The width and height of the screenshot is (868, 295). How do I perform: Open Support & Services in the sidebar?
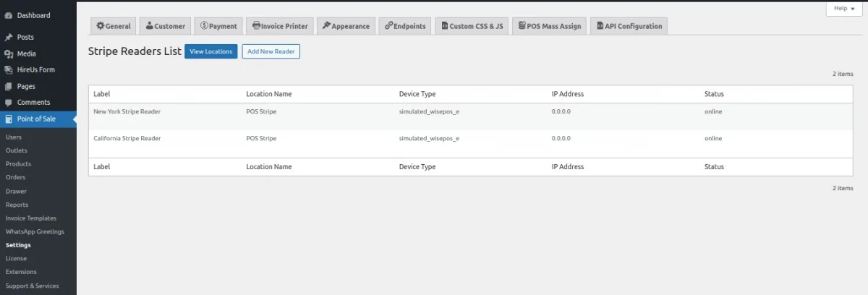pos(33,286)
